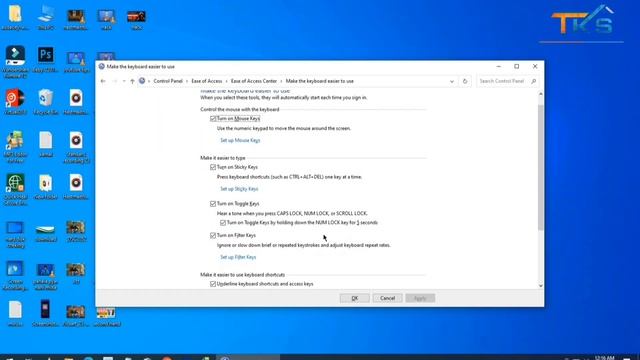The image size is (640, 360).
Task: Click the Control Panel globe icon in address bar
Action: pos(142,81)
